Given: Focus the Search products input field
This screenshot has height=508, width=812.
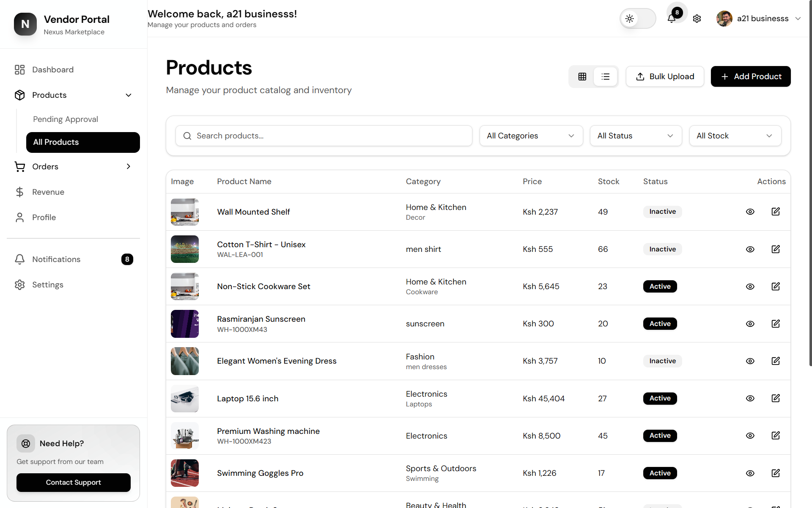Looking at the screenshot, I should click(324, 136).
